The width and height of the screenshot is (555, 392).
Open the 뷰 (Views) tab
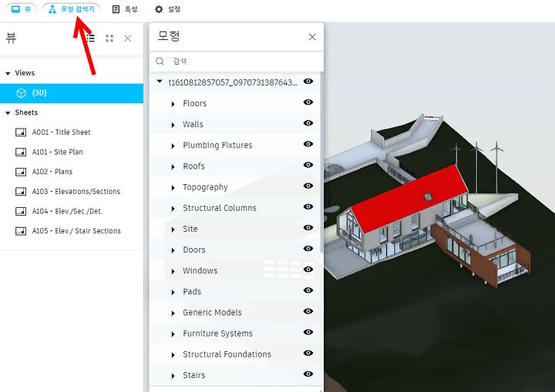pyautogui.click(x=21, y=8)
